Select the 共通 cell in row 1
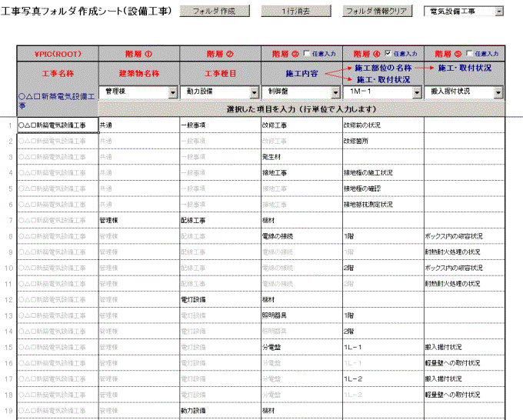 coord(139,125)
